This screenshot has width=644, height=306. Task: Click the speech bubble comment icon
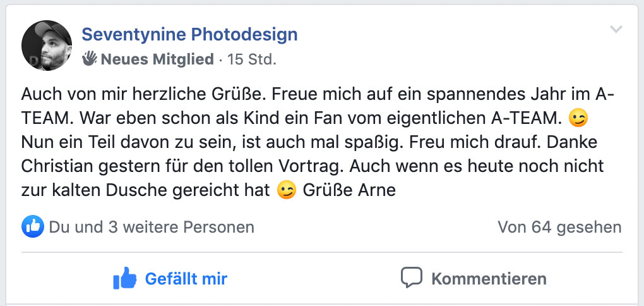tap(411, 278)
